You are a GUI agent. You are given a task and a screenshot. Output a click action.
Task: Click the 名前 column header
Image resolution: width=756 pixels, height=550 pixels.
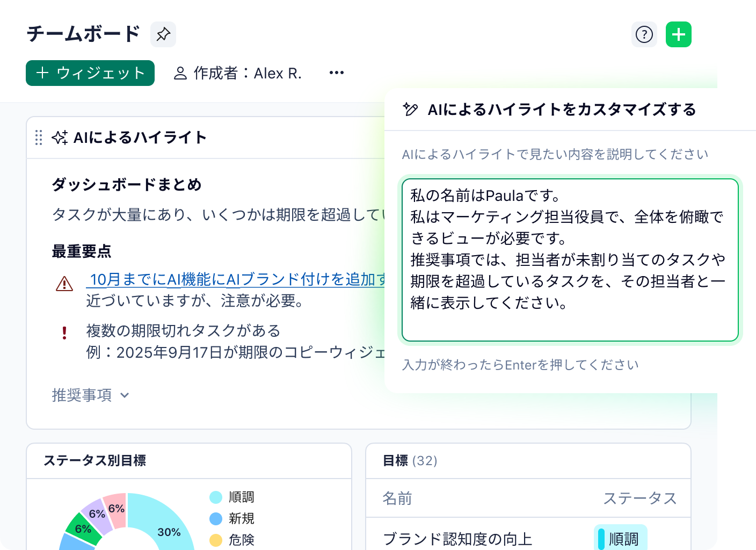397,498
